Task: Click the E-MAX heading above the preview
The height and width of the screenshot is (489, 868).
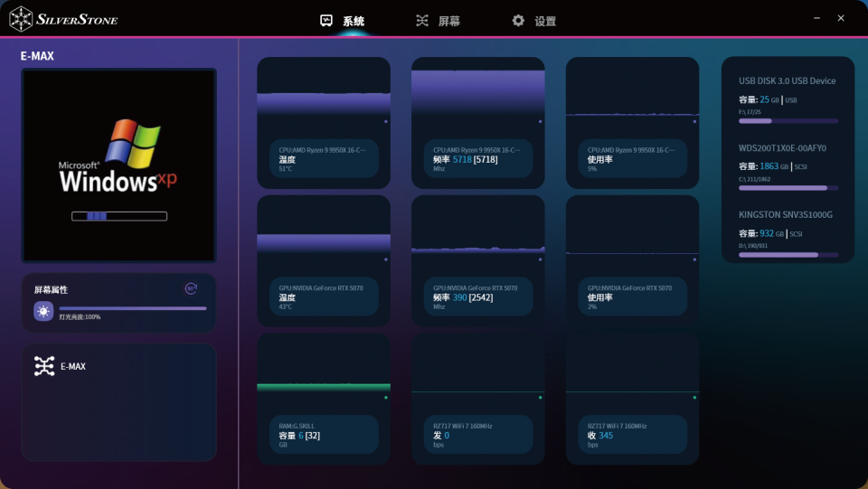Action: pyautogui.click(x=37, y=56)
